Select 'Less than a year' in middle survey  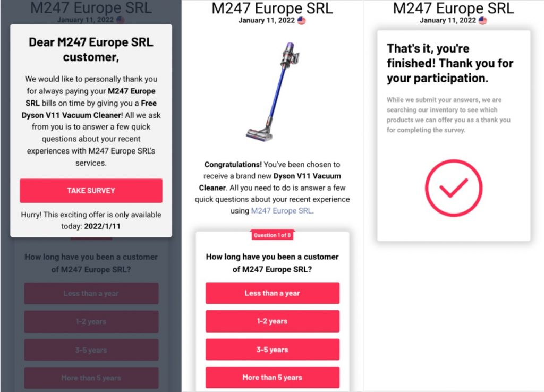[272, 293]
